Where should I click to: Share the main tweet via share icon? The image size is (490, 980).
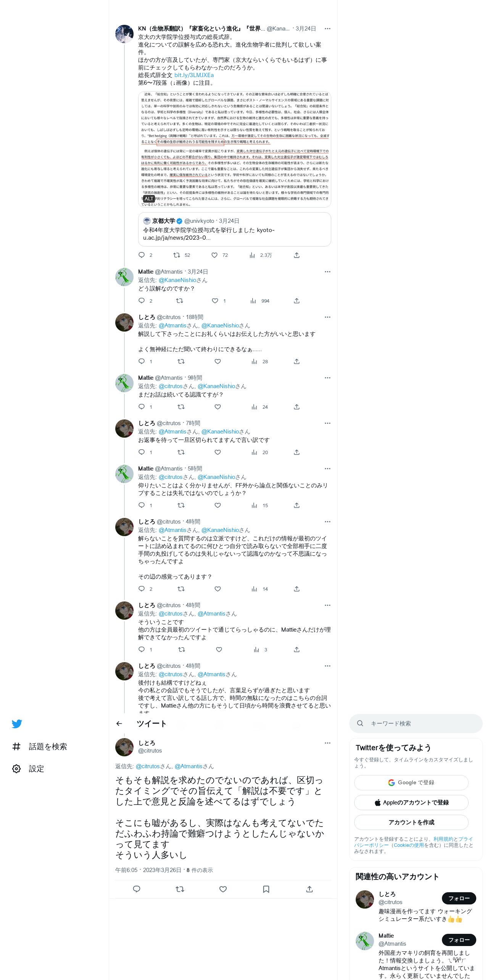pos(309,889)
